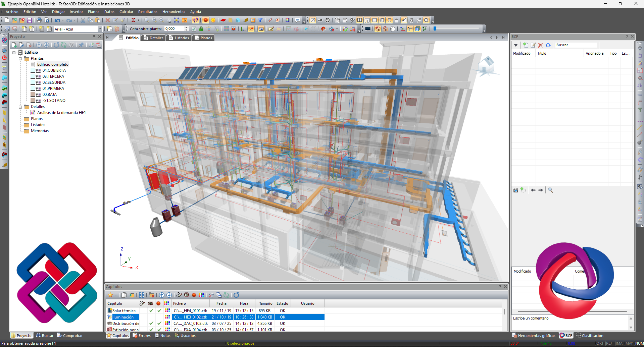The width and height of the screenshot is (644, 347).
Task: Open the Buscar tab in project panel
Action: coord(45,336)
